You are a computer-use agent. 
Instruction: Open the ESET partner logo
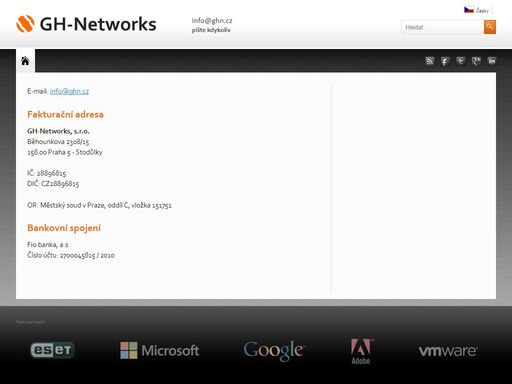coord(52,350)
